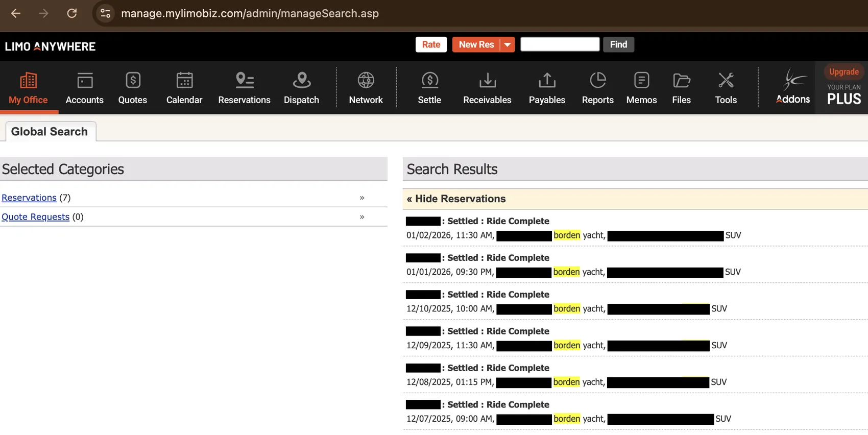Open Payables section
868x435 pixels.
click(x=547, y=88)
